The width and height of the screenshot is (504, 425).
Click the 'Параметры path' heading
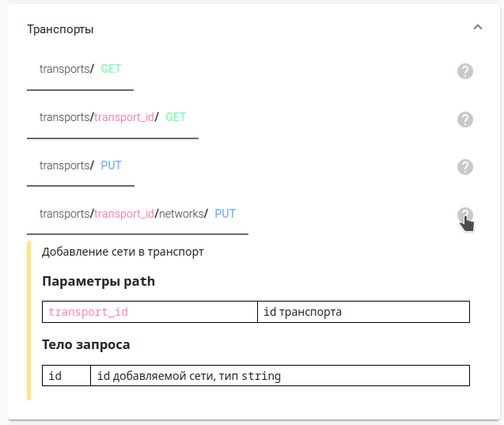pyautogui.click(x=98, y=282)
